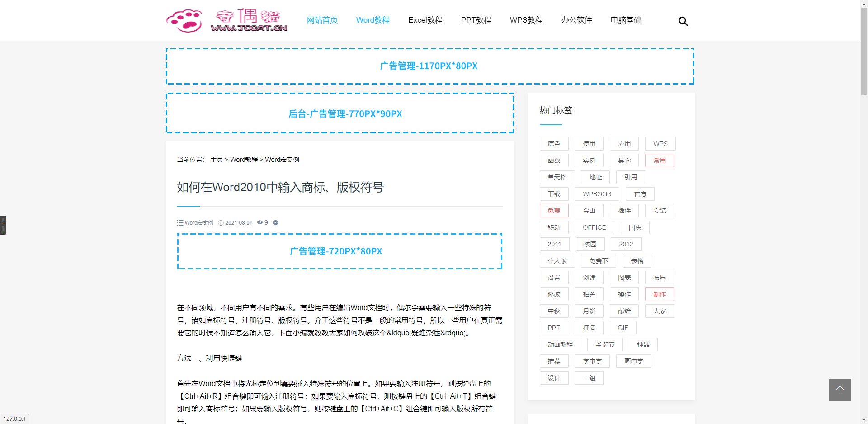Select the 表格 tag
The height and width of the screenshot is (424, 868).
coord(637,261)
